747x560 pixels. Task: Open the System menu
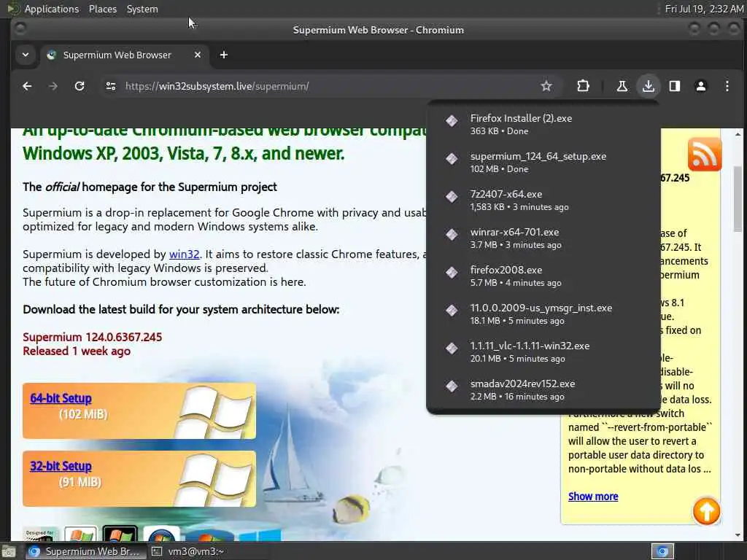click(142, 9)
